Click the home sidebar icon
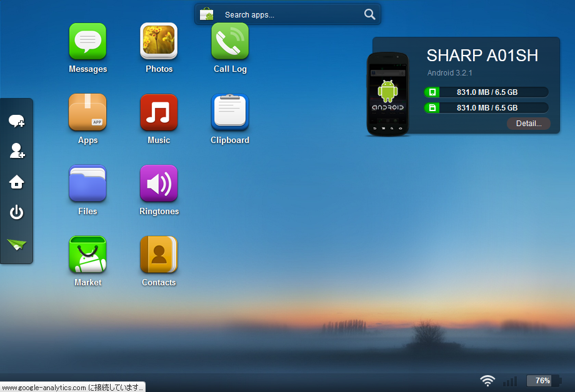Image resolution: width=575 pixels, height=392 pixels. click(x=16, y=182)
